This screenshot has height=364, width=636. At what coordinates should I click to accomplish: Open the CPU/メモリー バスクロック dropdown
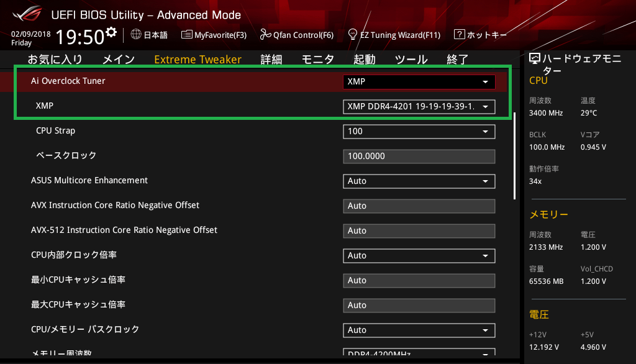(419, 330)
